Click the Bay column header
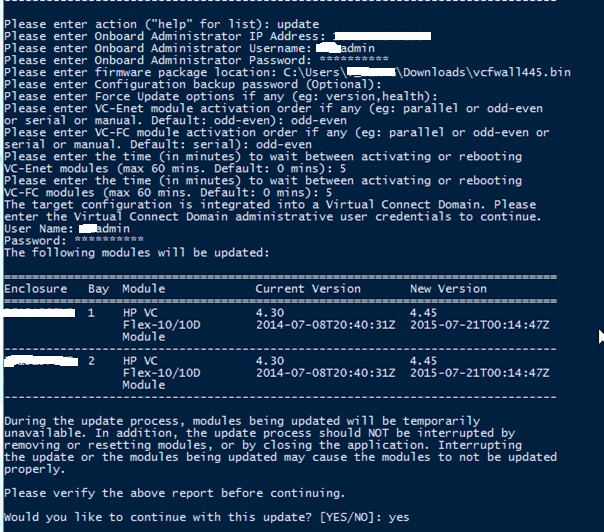Viewport: 604px width, 532px height. click(99, 289)
